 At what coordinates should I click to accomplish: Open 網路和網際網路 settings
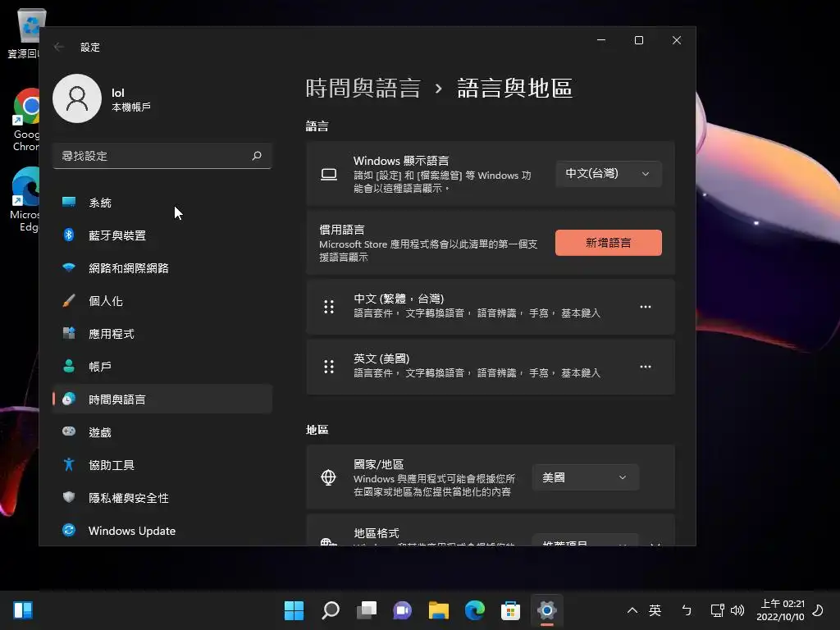tap(162, 268)
